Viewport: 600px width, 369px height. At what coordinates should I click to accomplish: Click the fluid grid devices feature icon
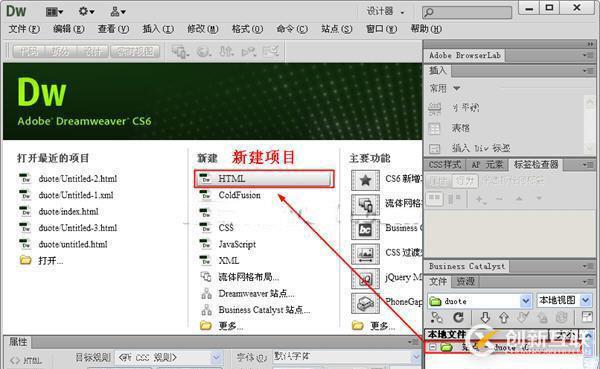point(365,205)
